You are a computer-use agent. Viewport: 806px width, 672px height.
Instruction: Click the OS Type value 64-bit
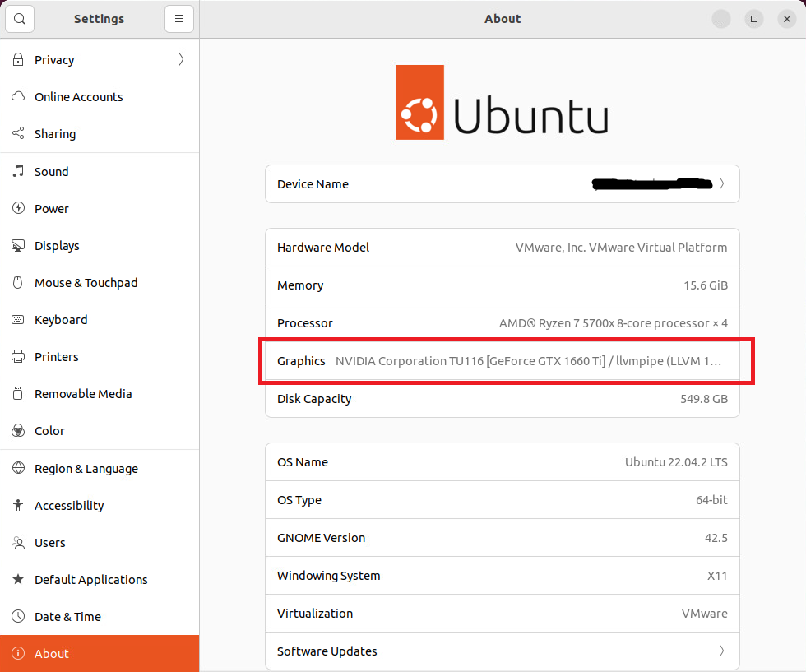click(711, 500)
